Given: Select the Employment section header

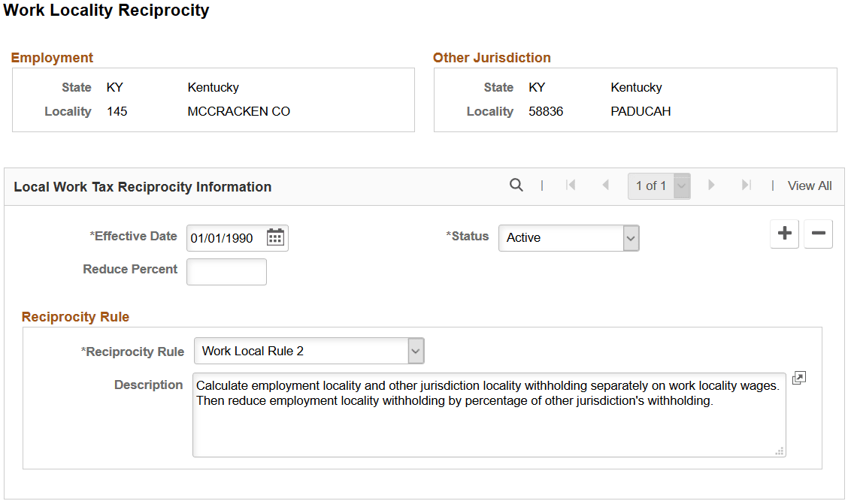Looking at the screenshot, I should (x=51, y=57).
